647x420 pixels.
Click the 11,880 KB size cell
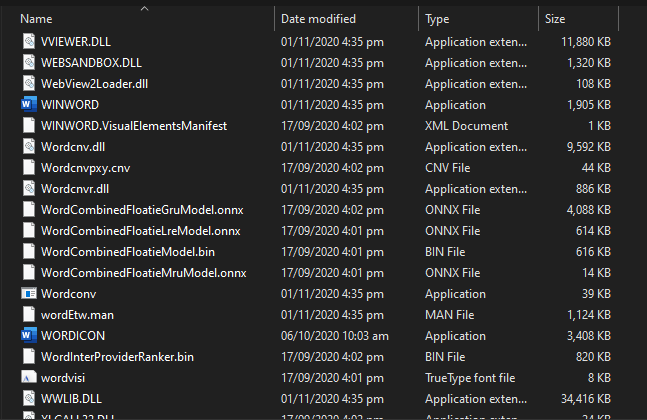click(x=586, y=42)
